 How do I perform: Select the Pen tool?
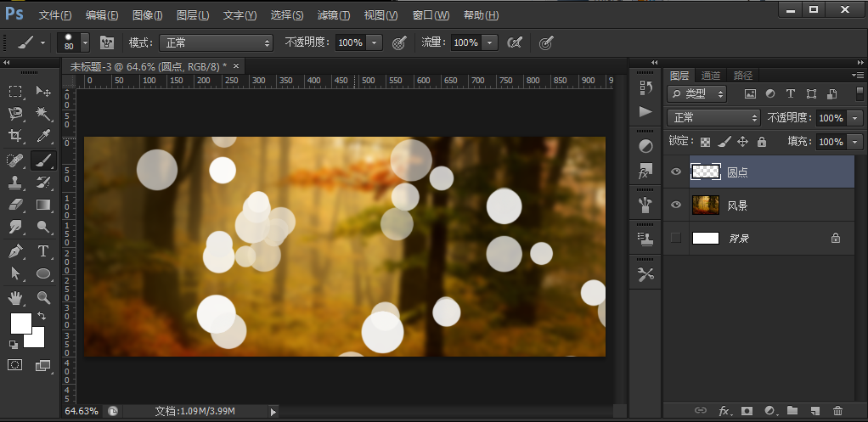coord(15,251)
